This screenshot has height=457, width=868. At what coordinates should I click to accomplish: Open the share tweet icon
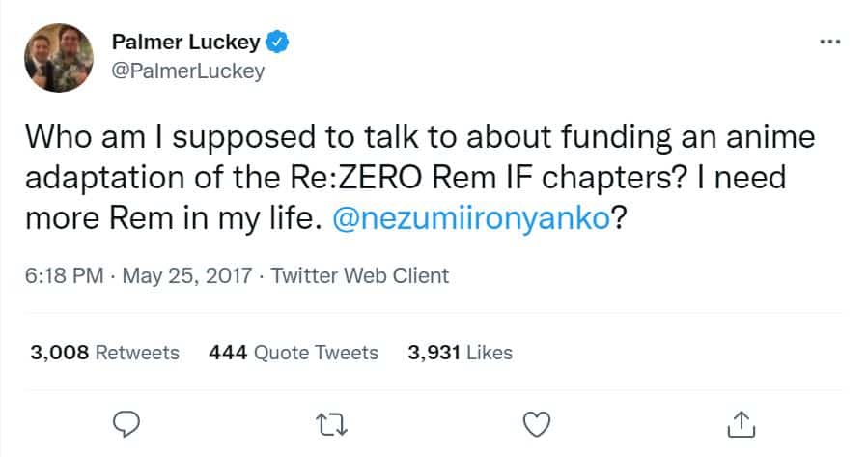click(740, 422)
